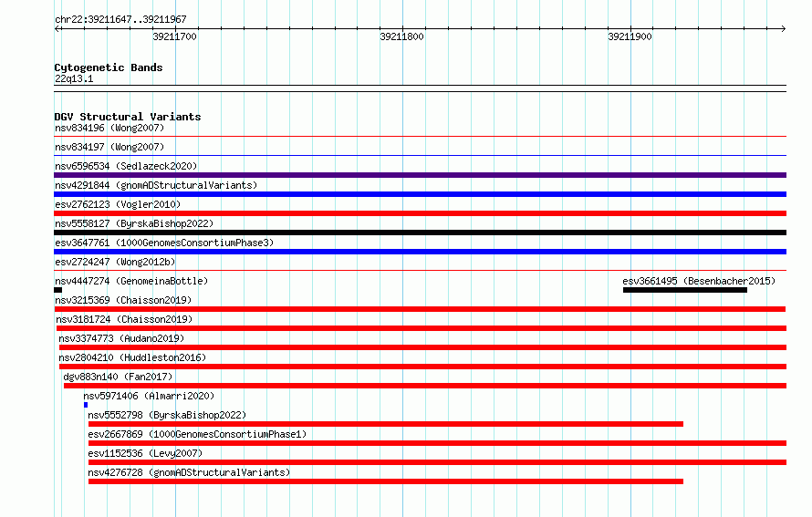Click the 39211800 ruler tick label

coord(401,36)
